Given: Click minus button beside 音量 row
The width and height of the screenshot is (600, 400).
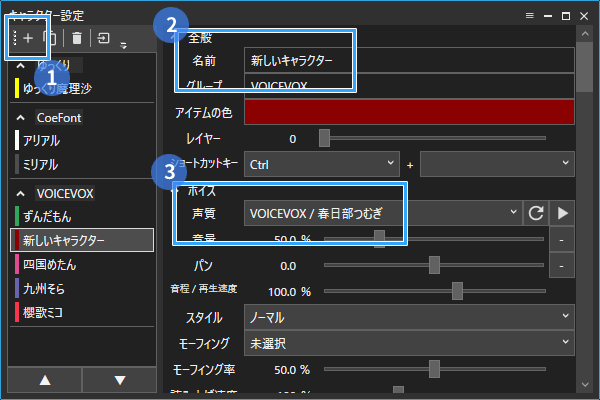Looking at the screenshot, I should tap(561, 239).
